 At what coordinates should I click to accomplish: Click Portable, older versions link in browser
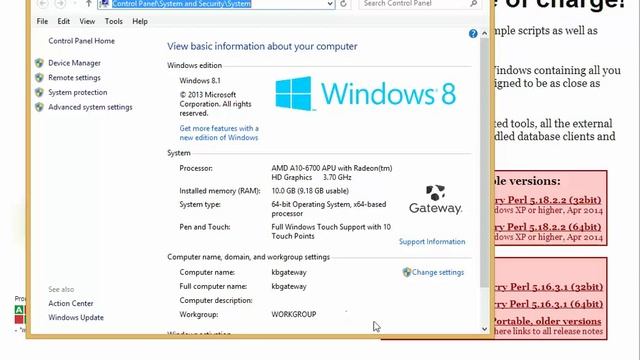click(548, 321)
